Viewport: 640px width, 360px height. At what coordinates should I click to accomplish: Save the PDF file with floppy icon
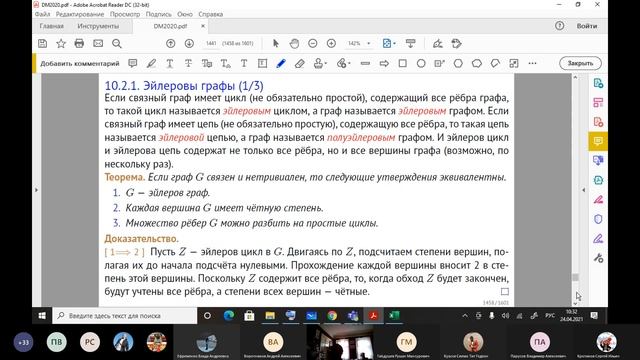tap(42, 43)
